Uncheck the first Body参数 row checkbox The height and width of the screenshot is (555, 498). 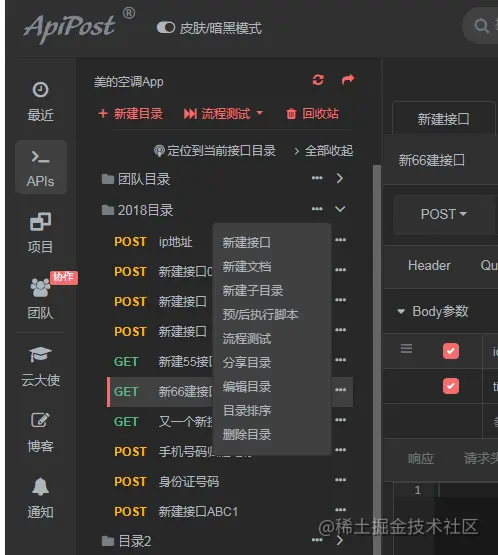tap(451, 351)
